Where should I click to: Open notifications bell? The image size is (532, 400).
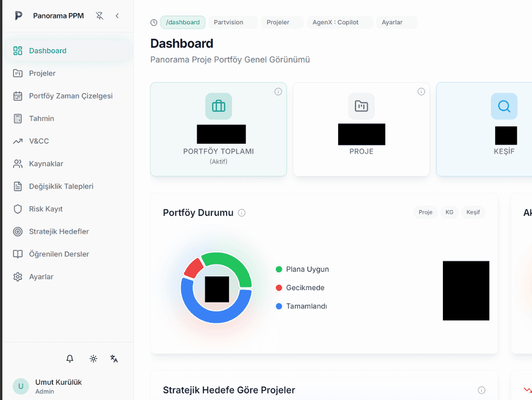point(70,358)
